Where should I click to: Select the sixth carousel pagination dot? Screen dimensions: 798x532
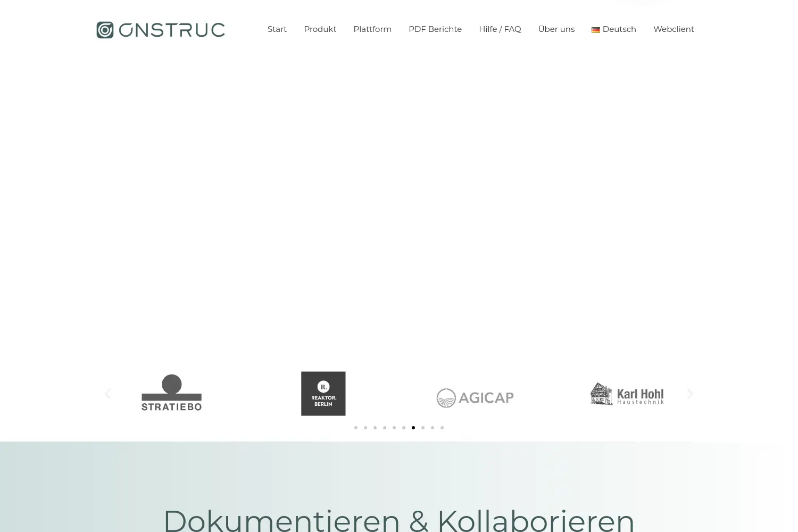404,428
